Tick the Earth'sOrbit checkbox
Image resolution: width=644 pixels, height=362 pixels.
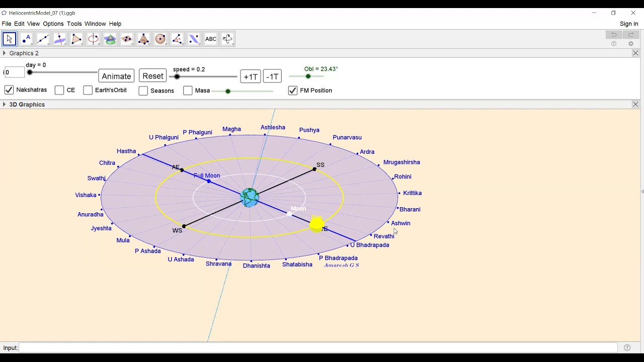coord(88,90)
